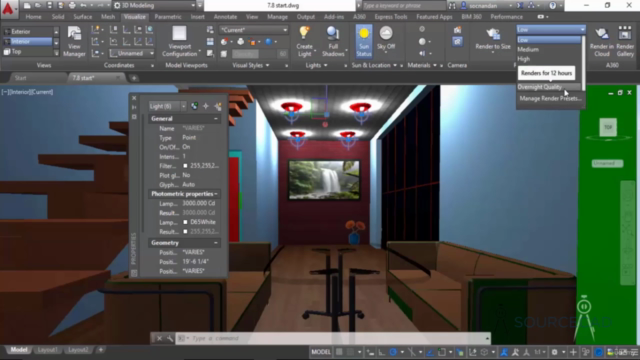Open Render Gallery
The width and height of the screenshot is (640, 360).
[625, 41]
